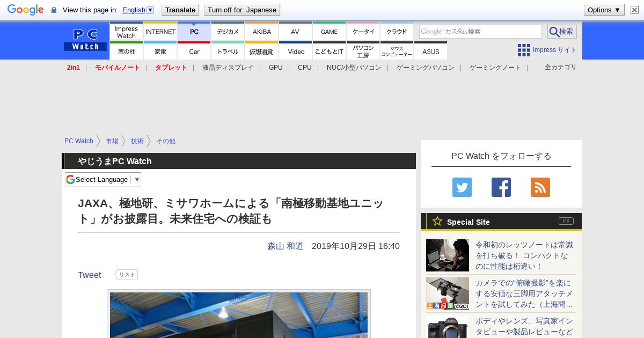Open the Impress Watch tab
Image resolution: width=644 pixels, height=338 pixels.
126,32
